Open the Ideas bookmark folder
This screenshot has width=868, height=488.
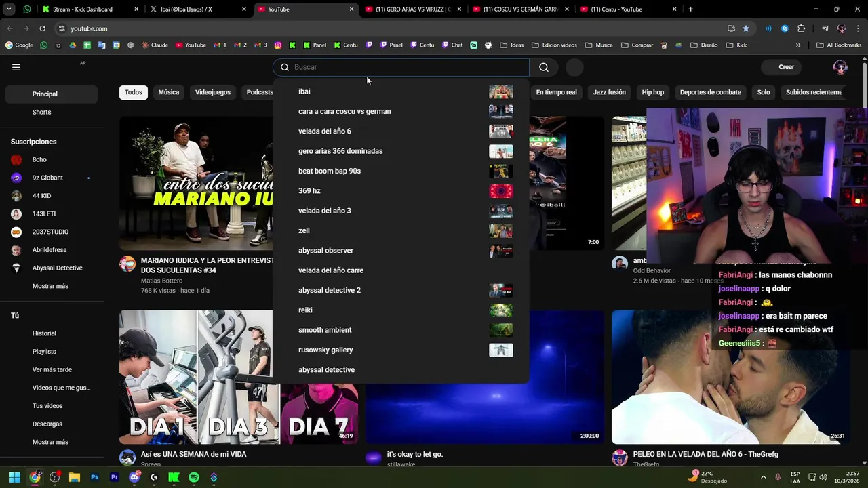(x=511, y=45)
